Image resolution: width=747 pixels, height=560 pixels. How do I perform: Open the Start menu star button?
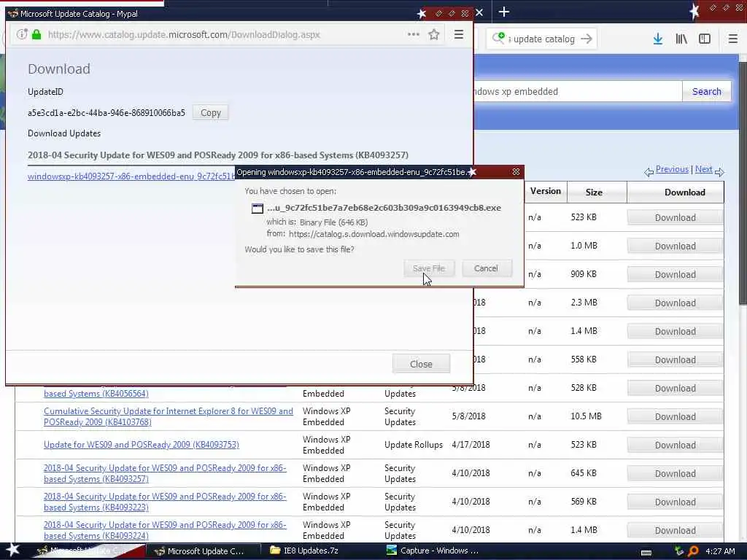(13, 551)
